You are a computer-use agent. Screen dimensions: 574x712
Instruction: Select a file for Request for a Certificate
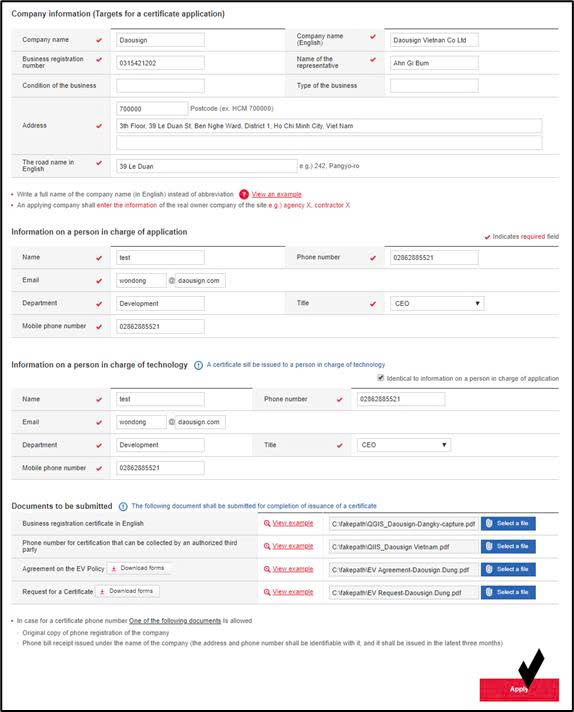[508, 592]
